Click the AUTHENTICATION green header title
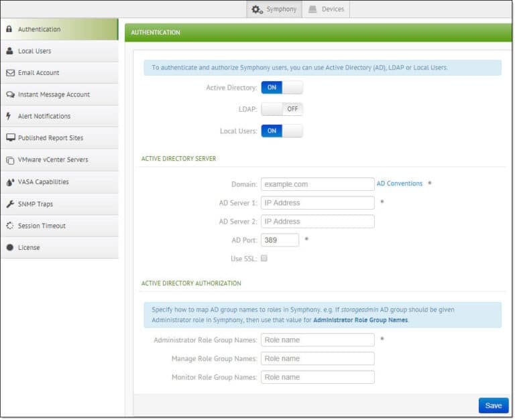Viewport: 515px width, 420px height. point(156,32)
